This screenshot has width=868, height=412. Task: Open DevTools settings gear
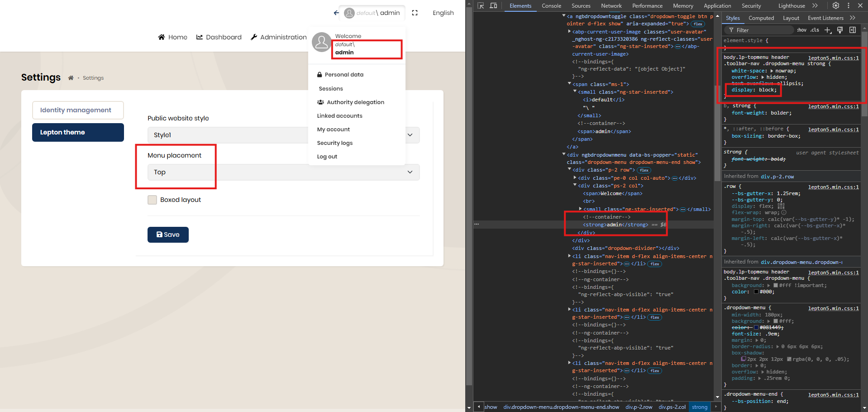836,6
